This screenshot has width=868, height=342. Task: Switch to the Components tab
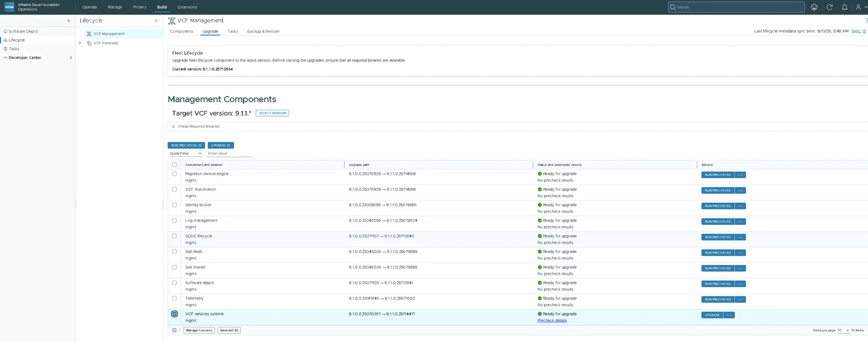click(x=182, y=31)
